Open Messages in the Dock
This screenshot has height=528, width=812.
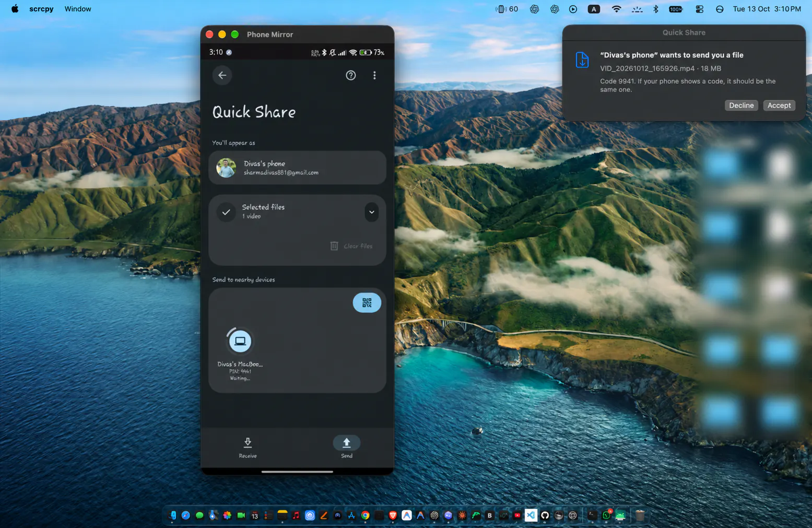pos(199,515)
